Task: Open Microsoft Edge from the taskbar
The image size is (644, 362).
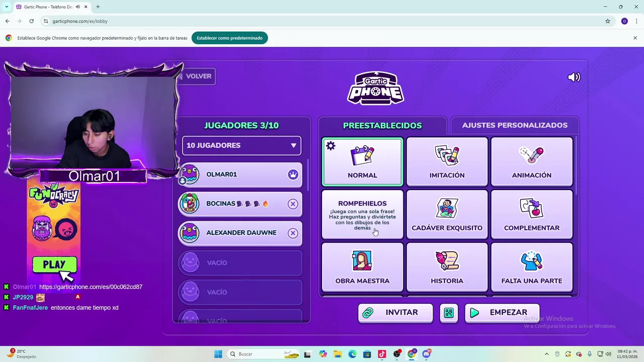Action: click(352, 354)
